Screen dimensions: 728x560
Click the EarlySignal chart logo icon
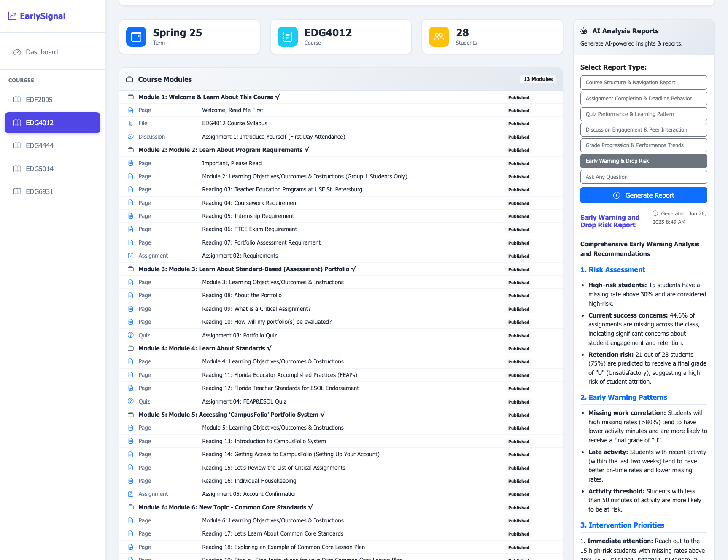click(x=12, y=16)
